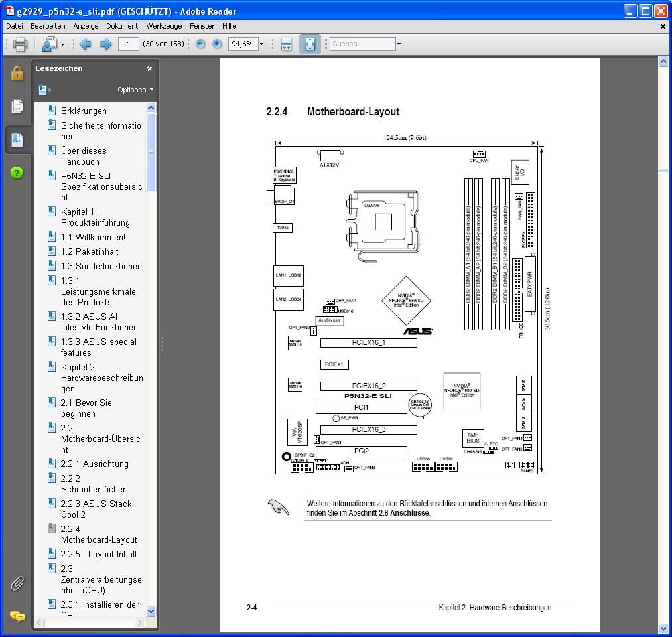
Task: Open the Comments speech bubble panel
Action: tap(17, 616)
